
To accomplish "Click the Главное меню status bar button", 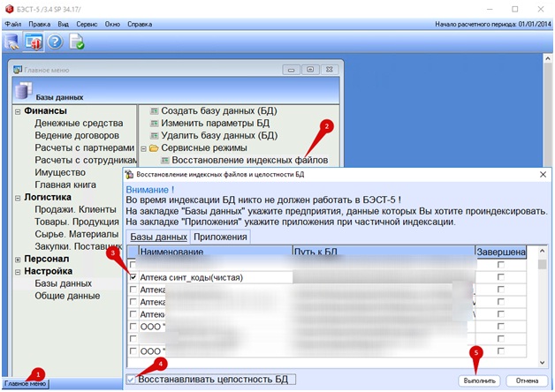I will [25, 383].
